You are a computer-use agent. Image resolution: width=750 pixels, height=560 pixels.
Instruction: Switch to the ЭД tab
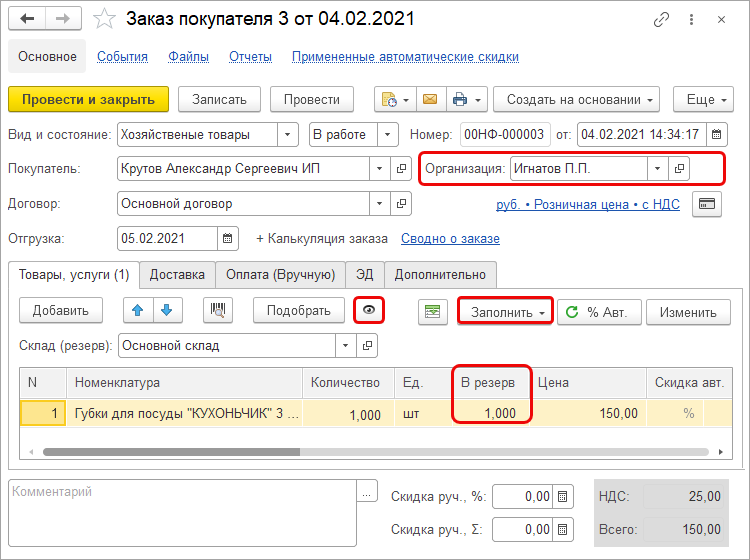tap(364, 275)
